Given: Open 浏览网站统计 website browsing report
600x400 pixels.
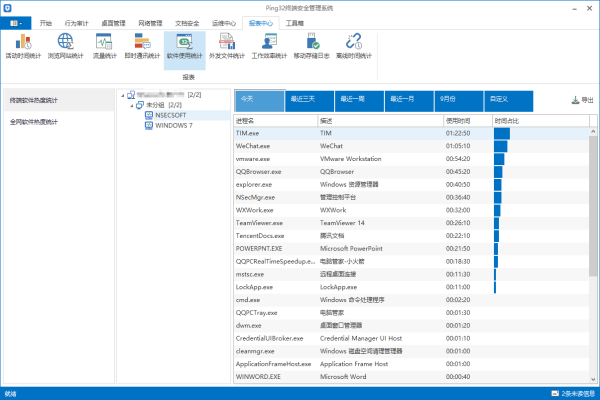Looking at the screenshot, I should click(65, 47).
